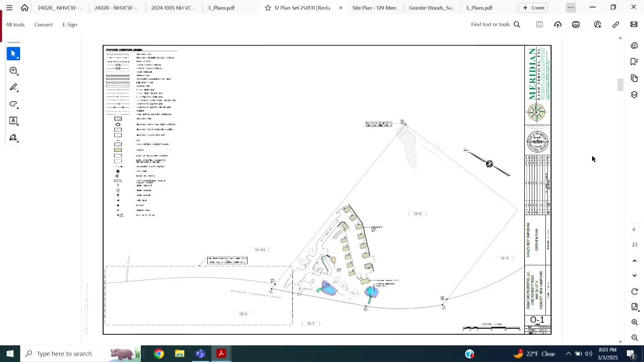
Task: Activate the add text box tool
Action: tap(14, 121)
